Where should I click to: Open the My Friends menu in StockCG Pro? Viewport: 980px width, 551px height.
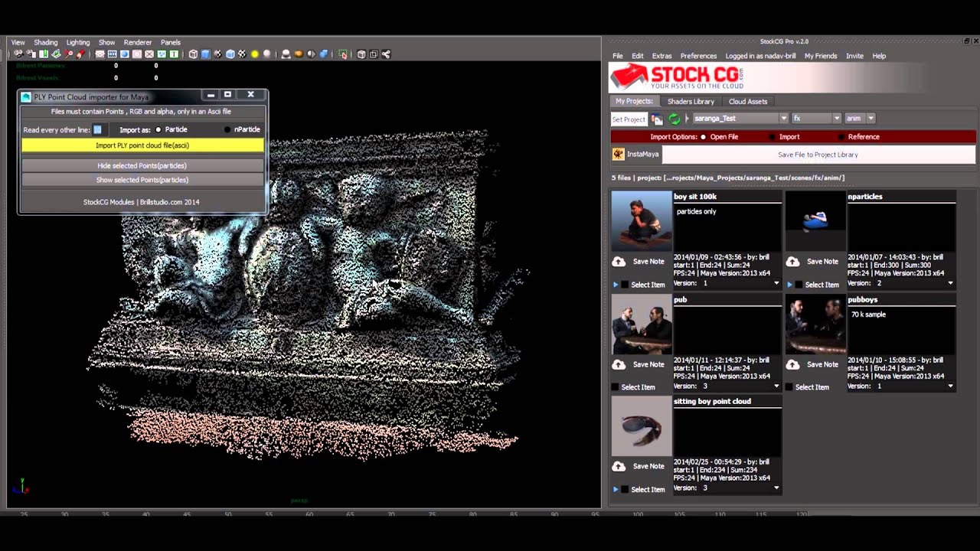click(821, 56)
